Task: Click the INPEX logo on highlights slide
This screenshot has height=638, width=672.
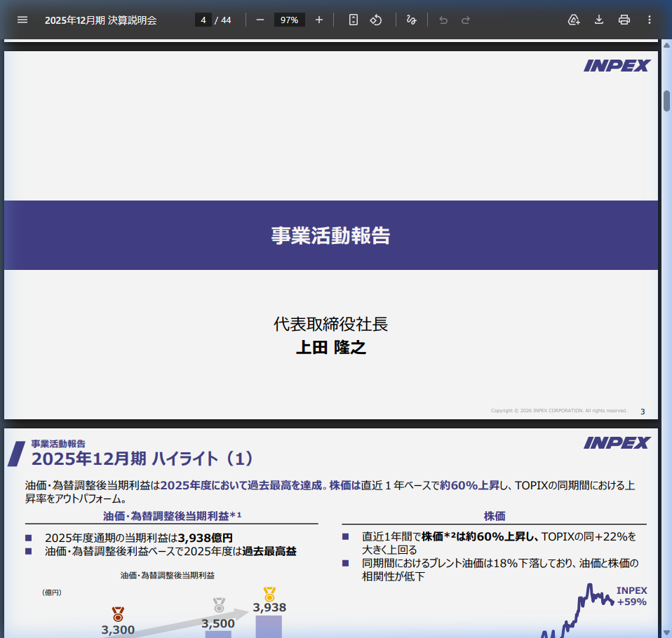Action: pyautogui.click(x=617, y=442)
